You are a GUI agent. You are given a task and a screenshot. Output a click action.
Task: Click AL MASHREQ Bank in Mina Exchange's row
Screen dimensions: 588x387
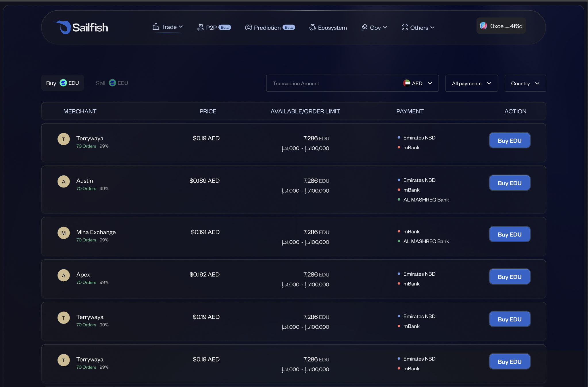426,241
